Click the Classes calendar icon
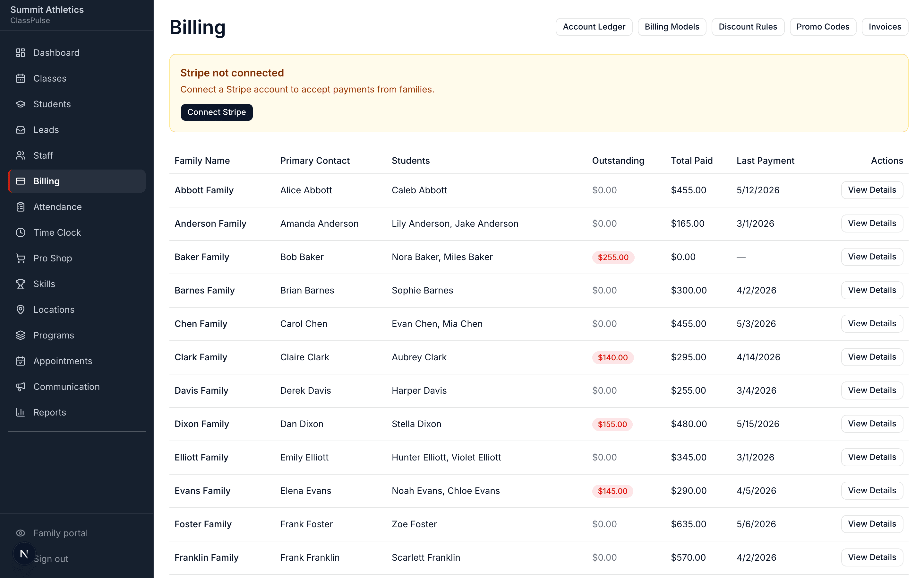This screenshot has width=924, height=578. click(x=21, y=78)
